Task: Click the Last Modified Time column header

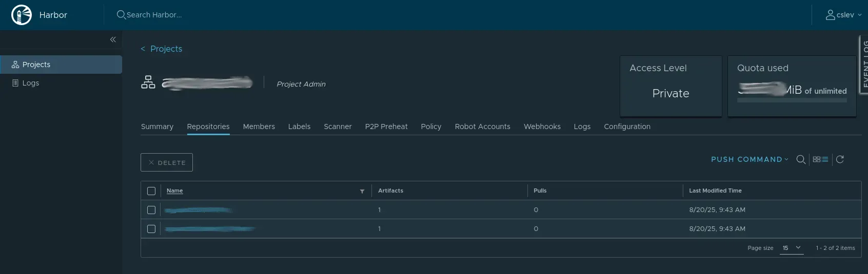Action: coord(716,191)
